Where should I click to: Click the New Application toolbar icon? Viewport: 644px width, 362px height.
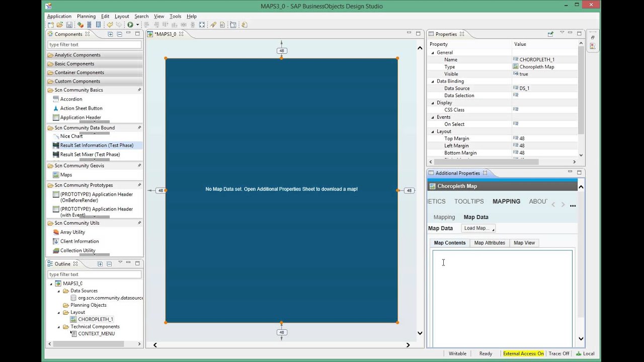(x=50, y=25)
